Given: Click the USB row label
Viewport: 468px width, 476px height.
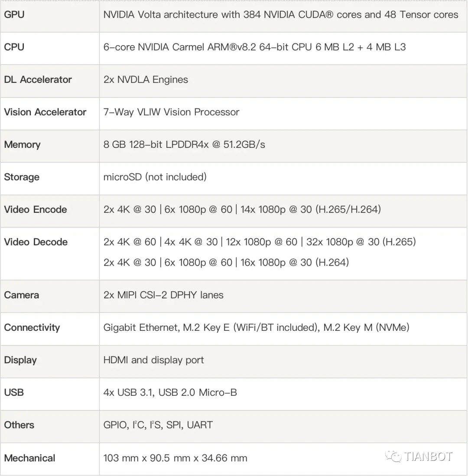Looking at the screenshot, I should 14,392.
